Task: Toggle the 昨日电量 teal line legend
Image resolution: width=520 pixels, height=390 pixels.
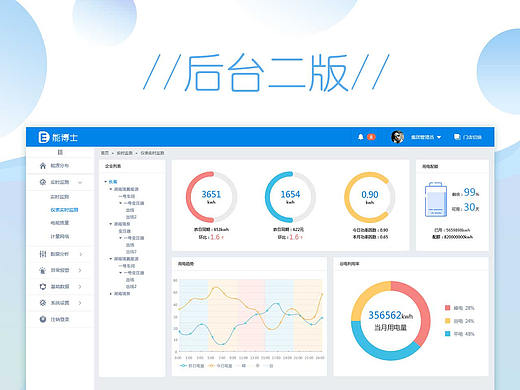Action: coord(192,366)
